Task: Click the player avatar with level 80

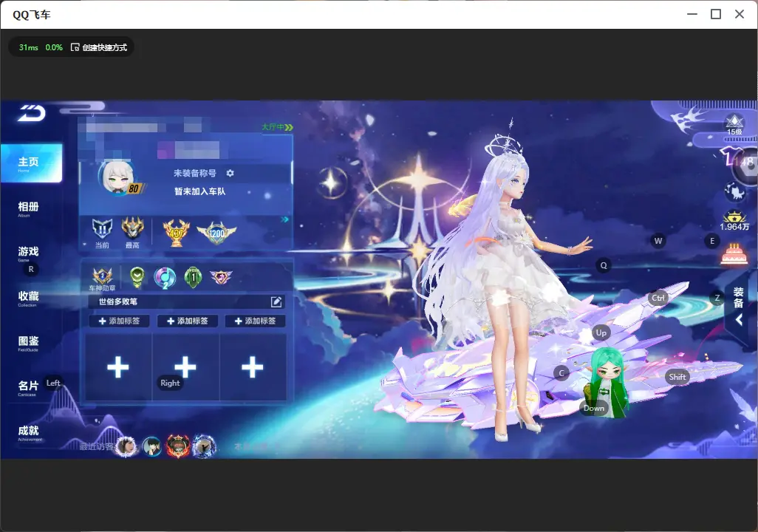Action: point(119,177)
